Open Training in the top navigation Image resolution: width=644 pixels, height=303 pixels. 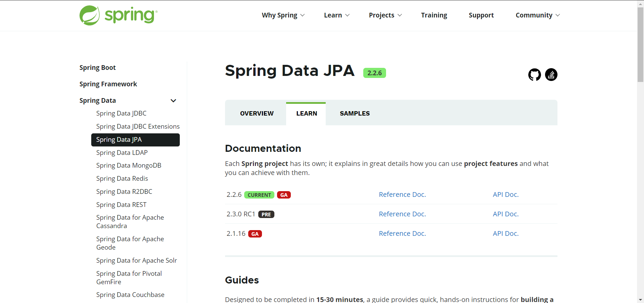(x=434, y=15)
